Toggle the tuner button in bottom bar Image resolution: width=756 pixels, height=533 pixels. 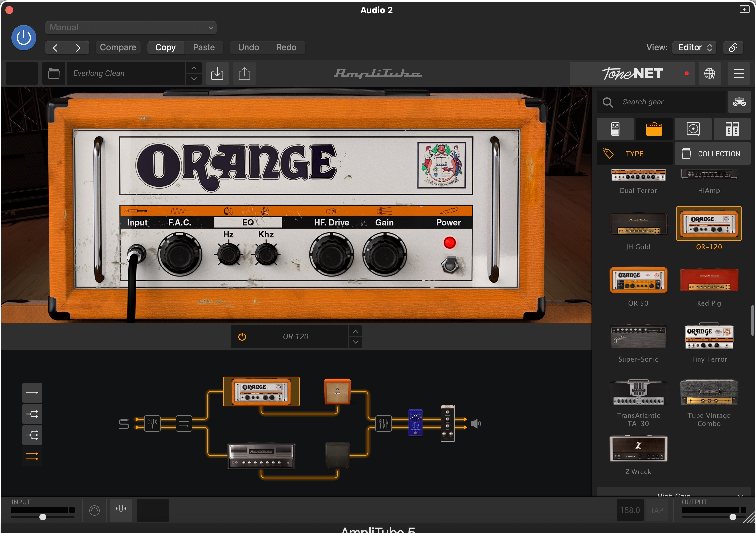coord(121,511)
